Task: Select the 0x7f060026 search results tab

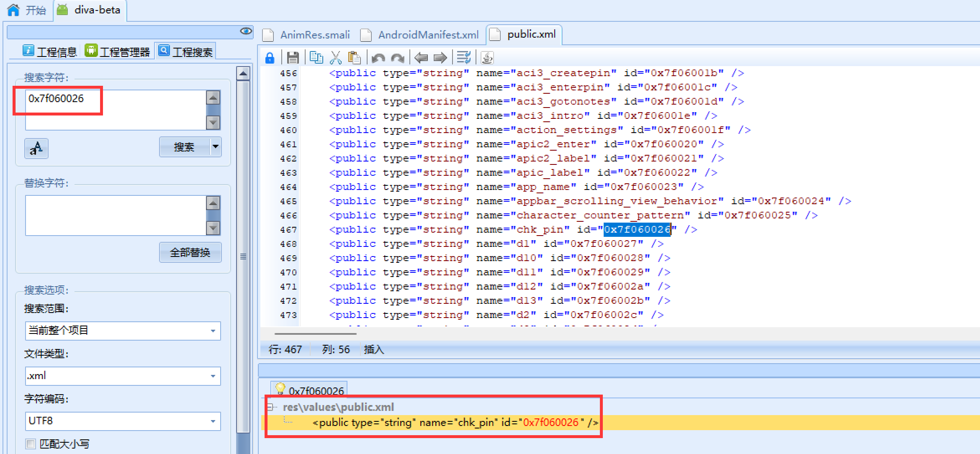Action: [x=309, y=390]
